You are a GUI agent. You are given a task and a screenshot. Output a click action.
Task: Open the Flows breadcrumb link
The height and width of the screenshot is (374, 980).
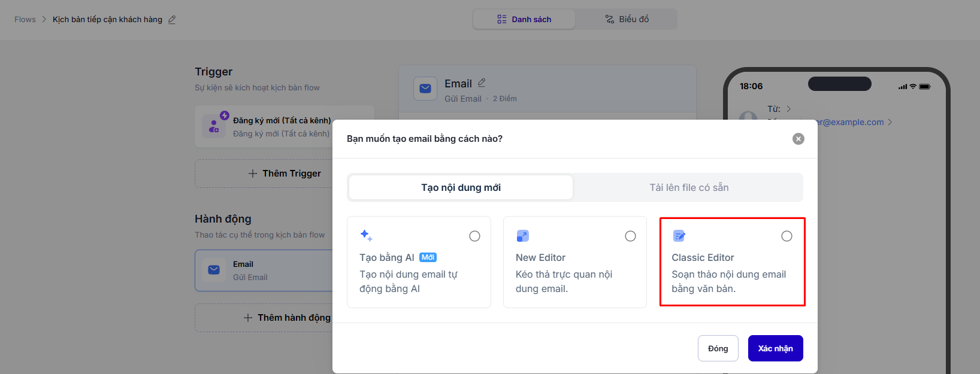pos(25,20)
